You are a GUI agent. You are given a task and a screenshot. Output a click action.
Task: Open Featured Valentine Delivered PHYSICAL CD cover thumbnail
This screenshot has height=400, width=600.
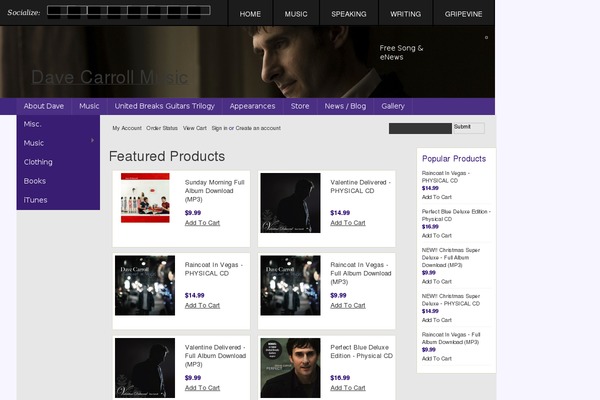click(290, 203)
